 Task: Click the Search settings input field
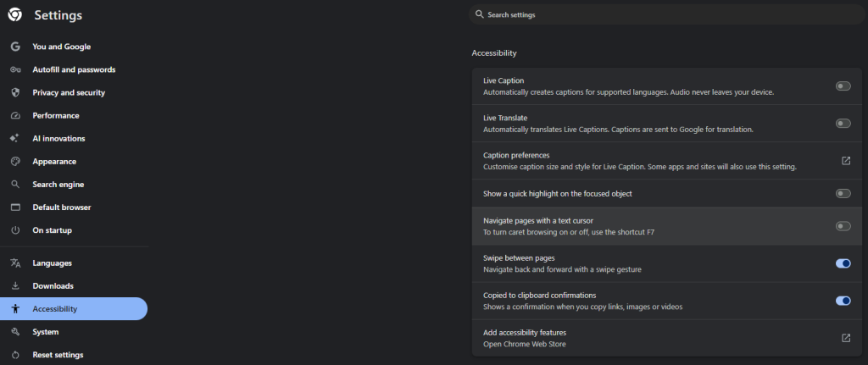tap(668, 15)
